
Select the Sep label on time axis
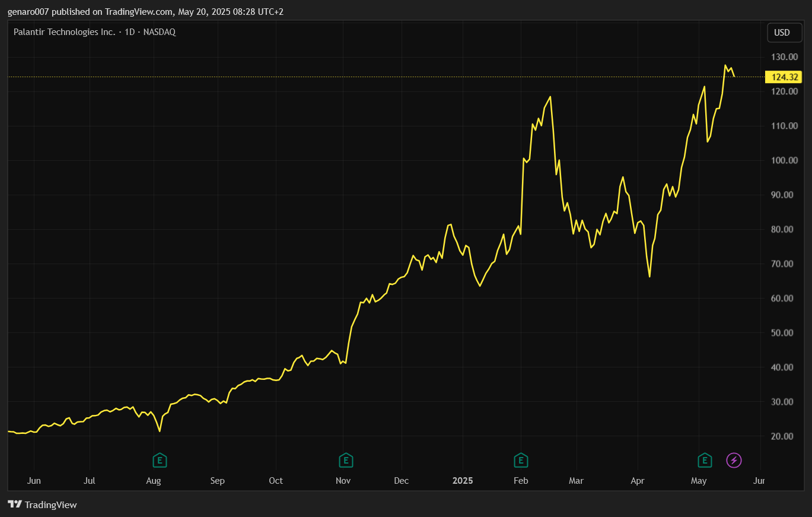218,481
